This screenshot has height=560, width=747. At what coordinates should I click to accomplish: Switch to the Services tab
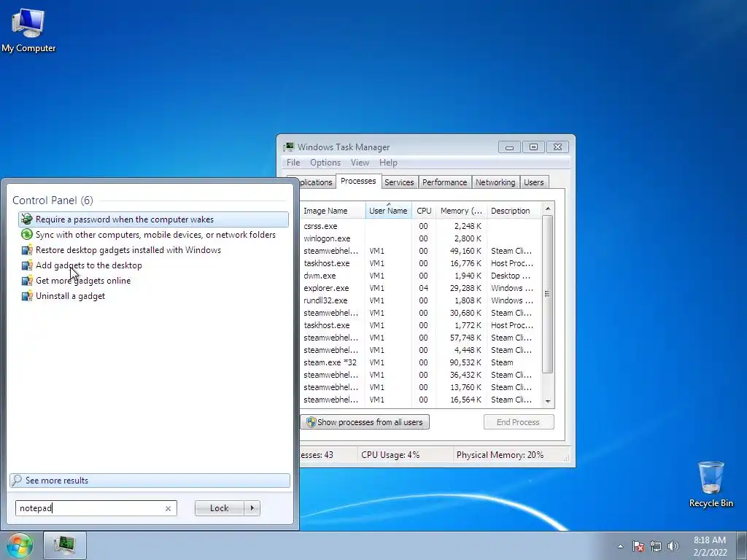tap(399, 182)
